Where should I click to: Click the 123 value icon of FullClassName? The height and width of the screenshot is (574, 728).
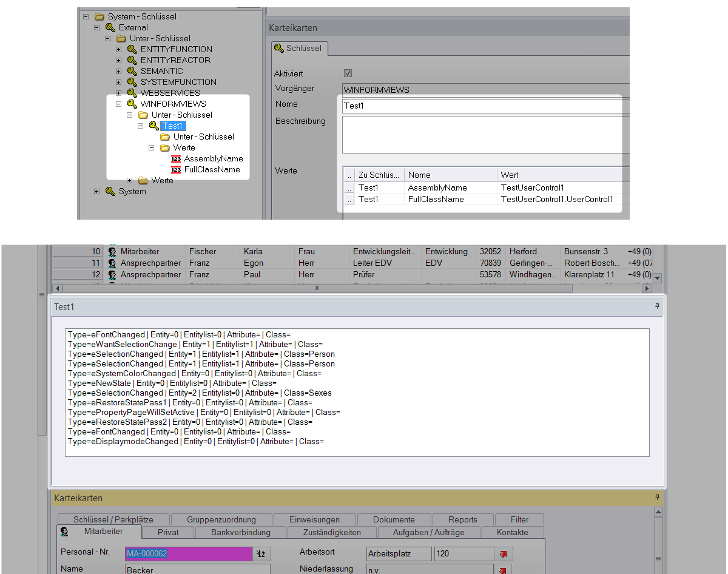pos(176,170)
